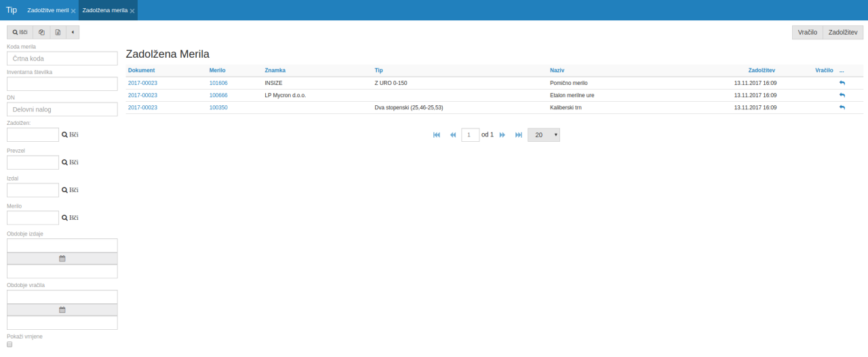Sort the table by Naziv column
The width and height of the screenshot is (868, 357).
tap(557, 70)
